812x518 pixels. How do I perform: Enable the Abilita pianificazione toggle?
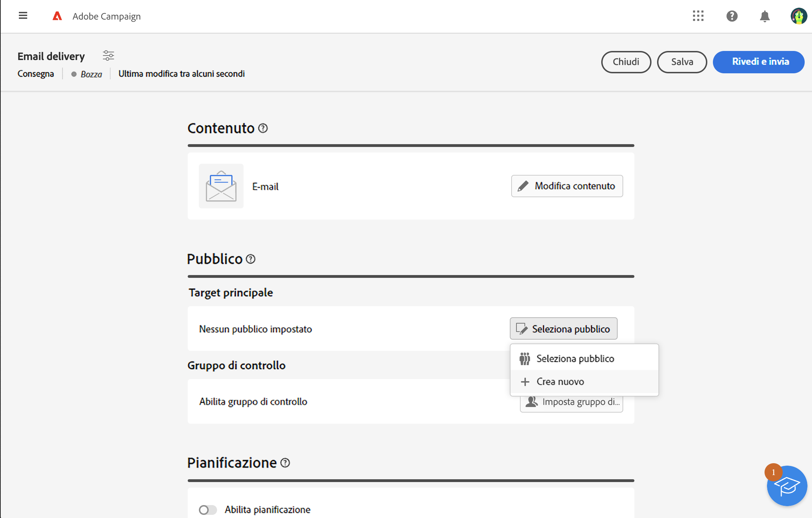click(208, 510)
